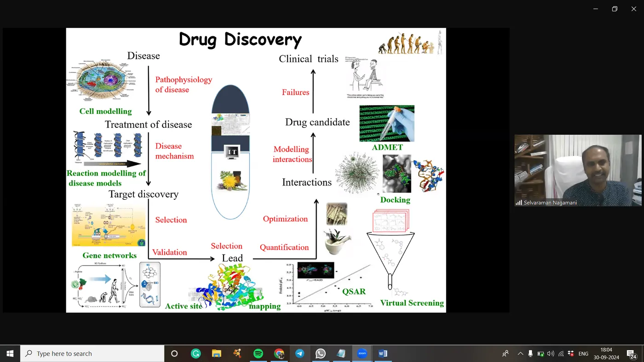Click 'Drug candidate' text on slide
Screen dimensions: 644x362
click(317, 122)
